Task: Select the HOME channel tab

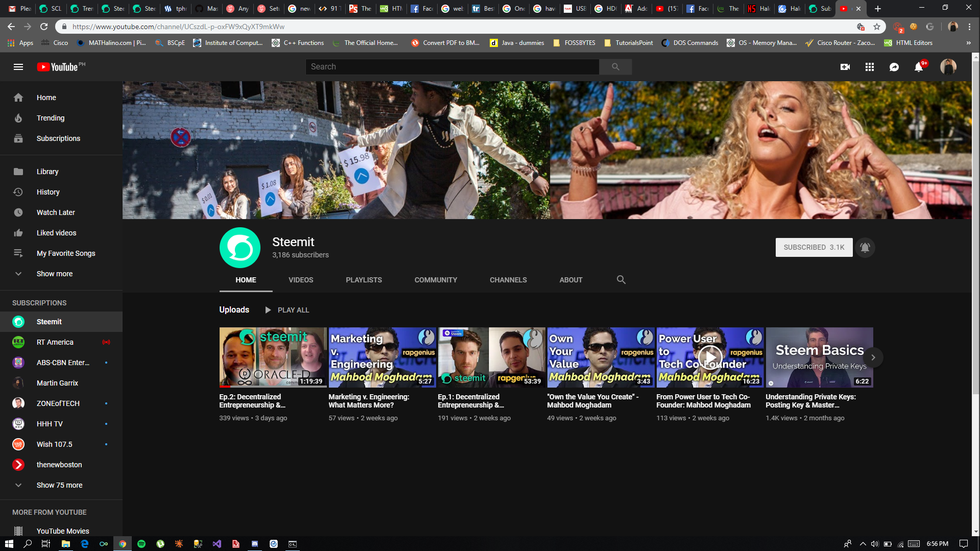Action: pyautogui.click(x=246, y=280)
